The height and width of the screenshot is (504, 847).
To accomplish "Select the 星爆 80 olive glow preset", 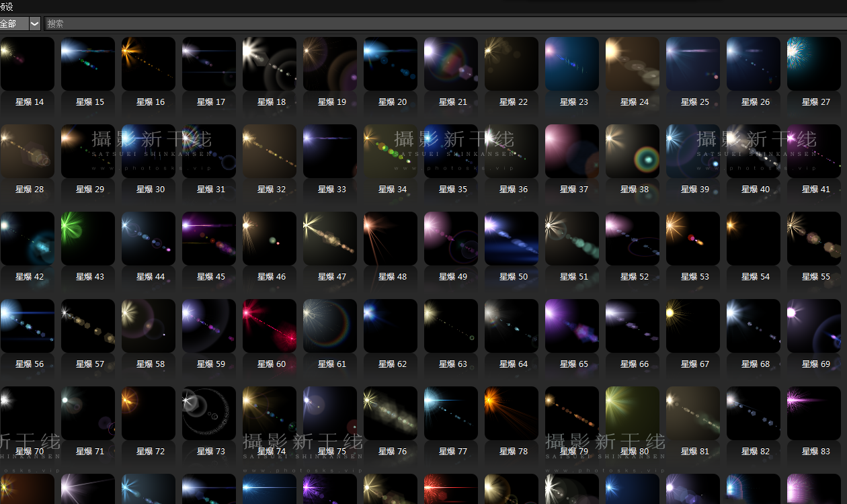I will [x=633, y=413].
